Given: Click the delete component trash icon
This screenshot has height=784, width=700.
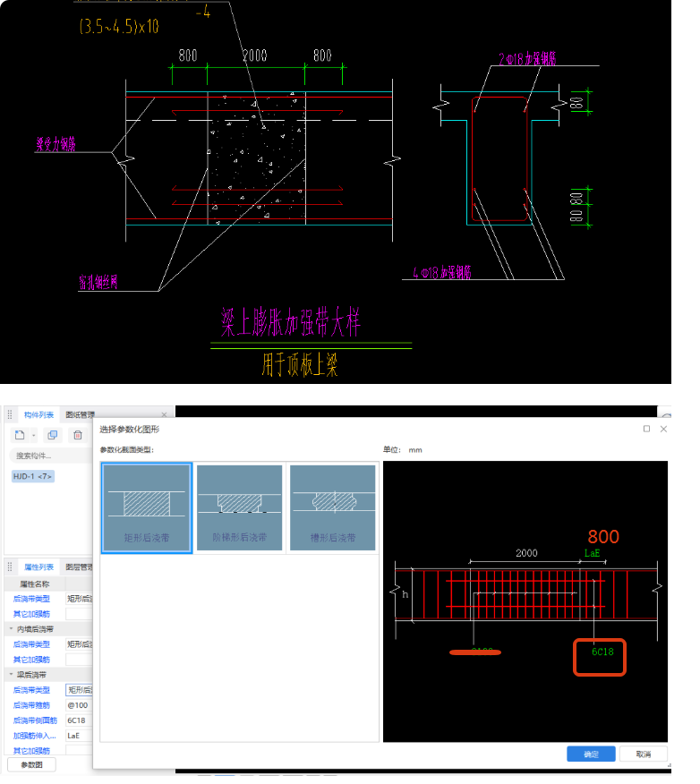Looking at the screenshot, I should click(78, 435).
